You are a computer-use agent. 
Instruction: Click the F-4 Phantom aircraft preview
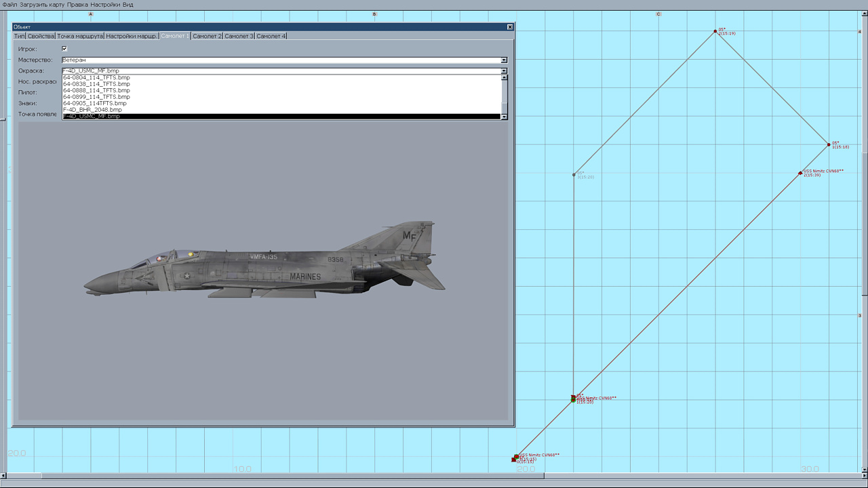click(264, 261)
